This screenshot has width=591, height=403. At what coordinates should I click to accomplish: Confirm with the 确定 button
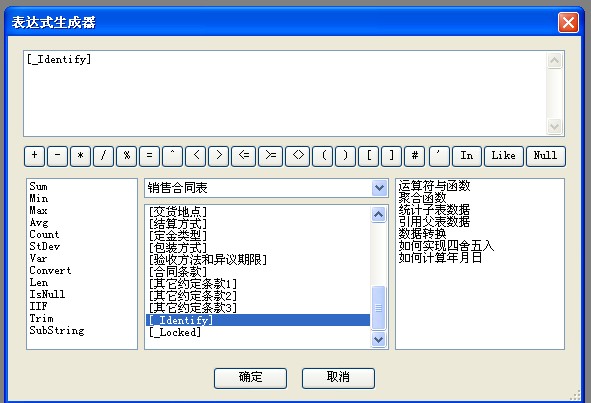(x=250, y=378)
